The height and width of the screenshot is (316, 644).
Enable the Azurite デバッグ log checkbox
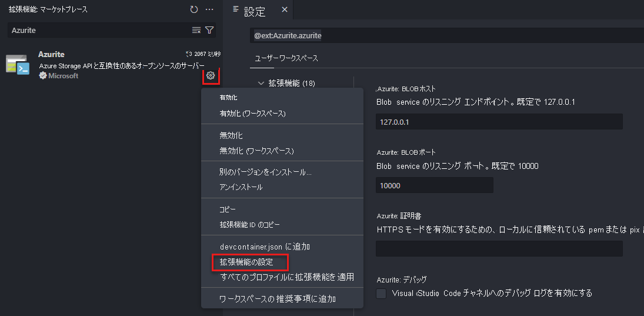[381, 294]
